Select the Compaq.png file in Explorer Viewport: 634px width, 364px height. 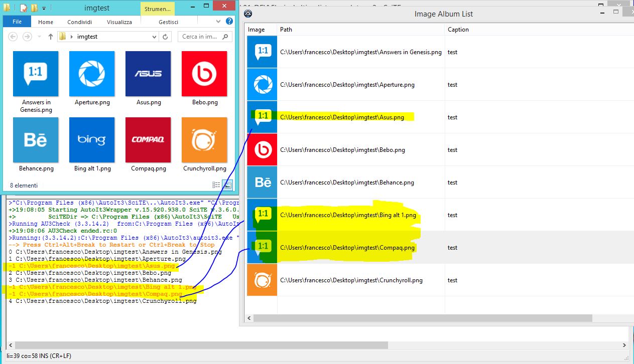click(x=148, y=145)
